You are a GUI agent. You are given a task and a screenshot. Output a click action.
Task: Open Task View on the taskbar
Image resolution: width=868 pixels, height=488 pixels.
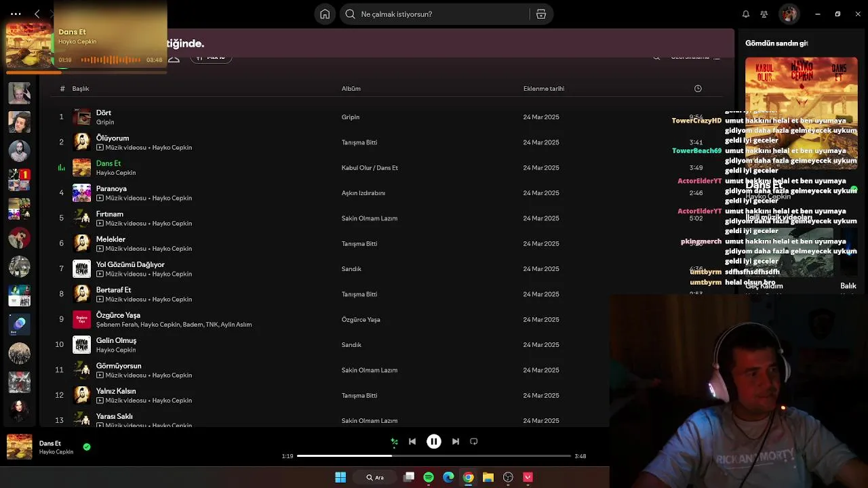click(409, 477)
